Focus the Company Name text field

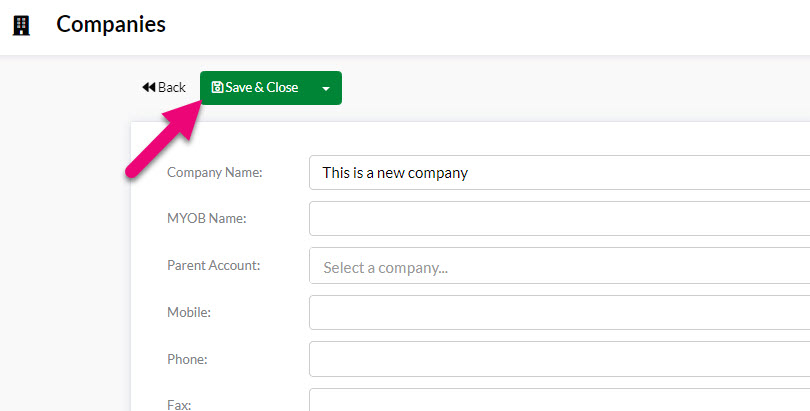(559, 172)
